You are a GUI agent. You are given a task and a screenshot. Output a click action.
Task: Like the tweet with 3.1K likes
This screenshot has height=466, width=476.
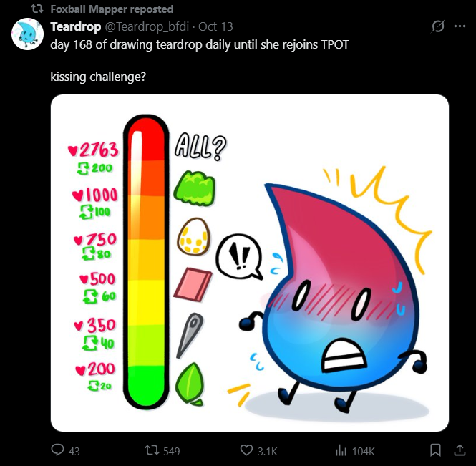(x=247, y=450)
